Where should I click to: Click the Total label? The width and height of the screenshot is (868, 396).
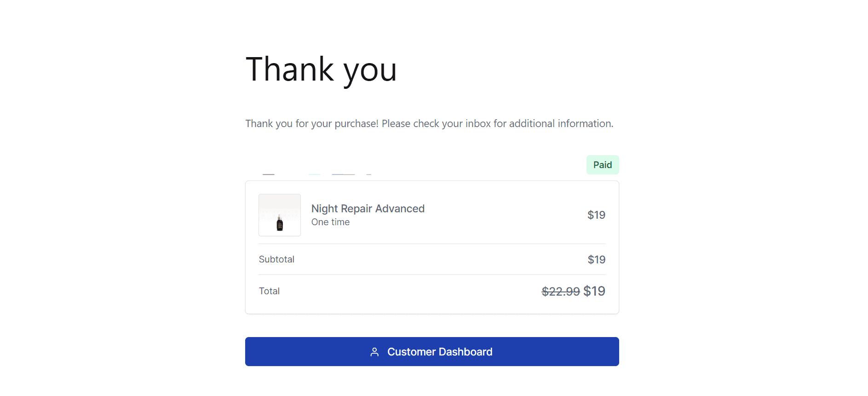pos(269,291)
